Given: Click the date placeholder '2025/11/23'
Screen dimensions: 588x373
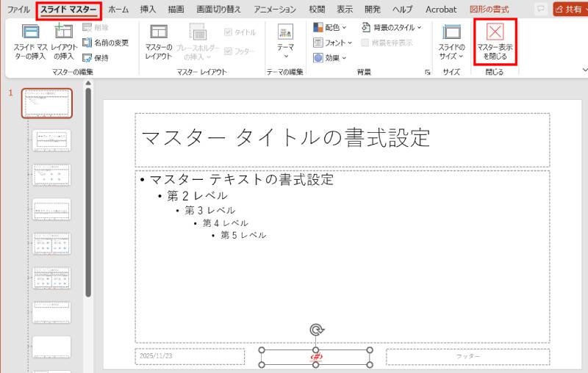Looking at the screenshot, I should pos(190,356).
